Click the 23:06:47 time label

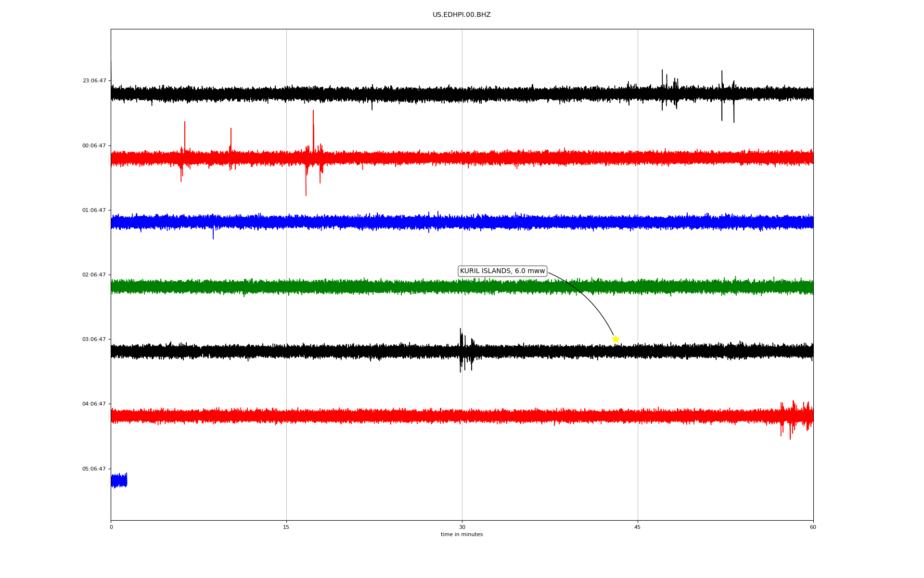pos(94,81)
